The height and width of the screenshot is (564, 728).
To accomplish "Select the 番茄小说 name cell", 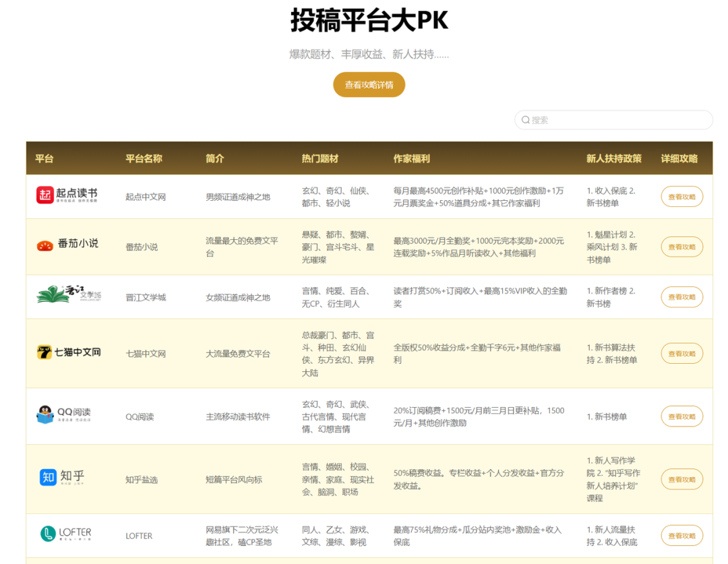I will coord(142,247).
